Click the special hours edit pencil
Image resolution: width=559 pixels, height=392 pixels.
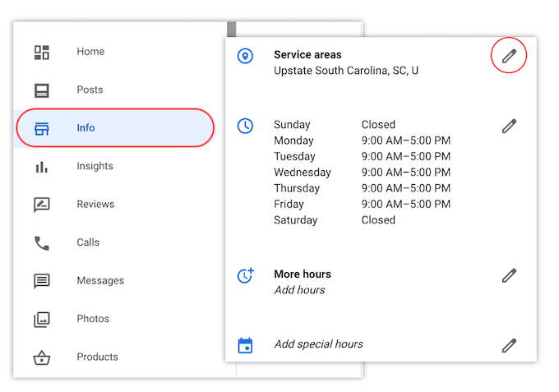tap(509, 345)
